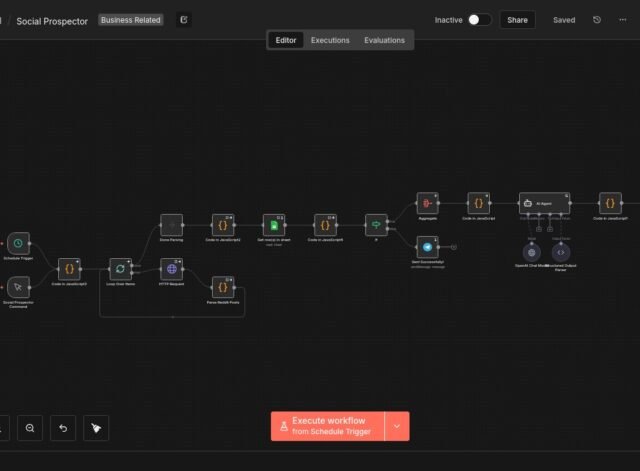The image size is (640, 471).
Task: Tidy up workflow with the broom button
Action: [x=96, y=428]
